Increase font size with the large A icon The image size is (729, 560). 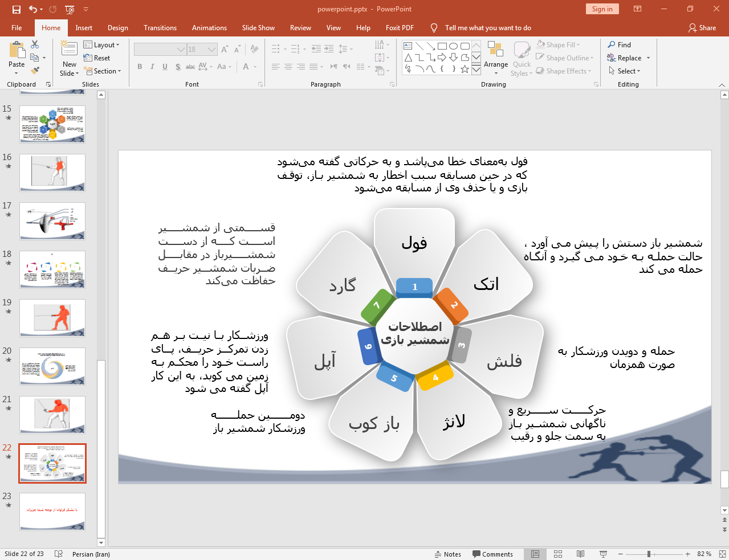point(225,50)
